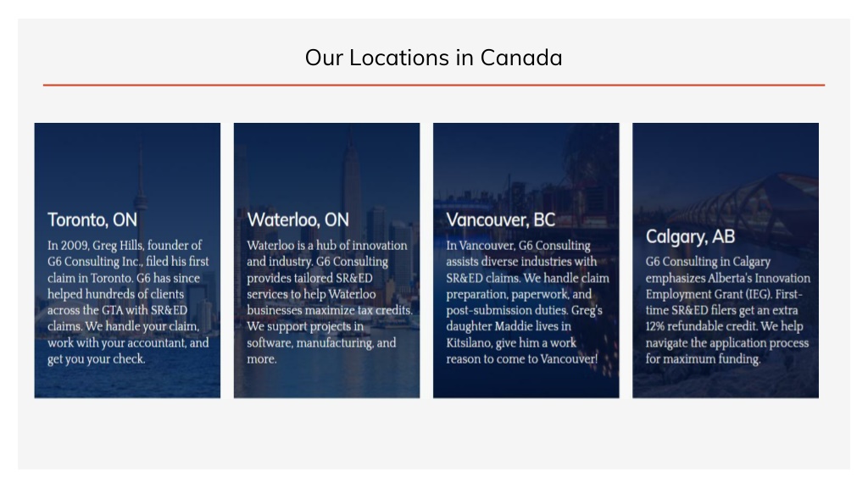The width and height of the screenshot is (868, 488).
Task: Click 'get you your check' sentence ending
Action: 97,359
